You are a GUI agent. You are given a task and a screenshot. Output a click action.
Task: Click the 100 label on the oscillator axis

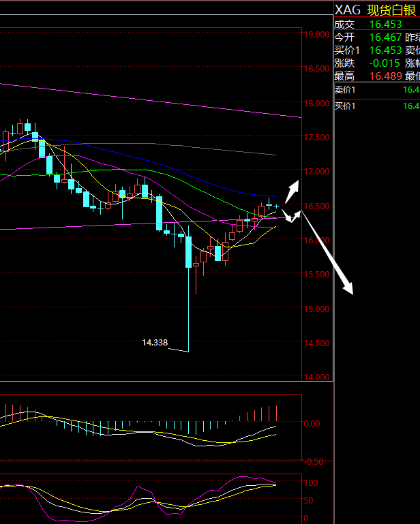coord(311,483)
